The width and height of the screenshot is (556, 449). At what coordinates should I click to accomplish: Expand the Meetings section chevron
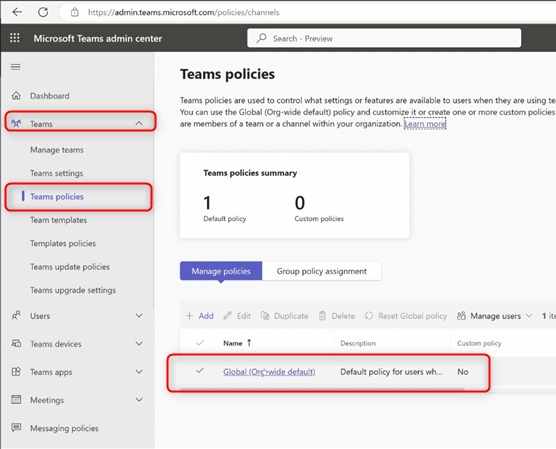pyautogui.click(x=139, y=399)
